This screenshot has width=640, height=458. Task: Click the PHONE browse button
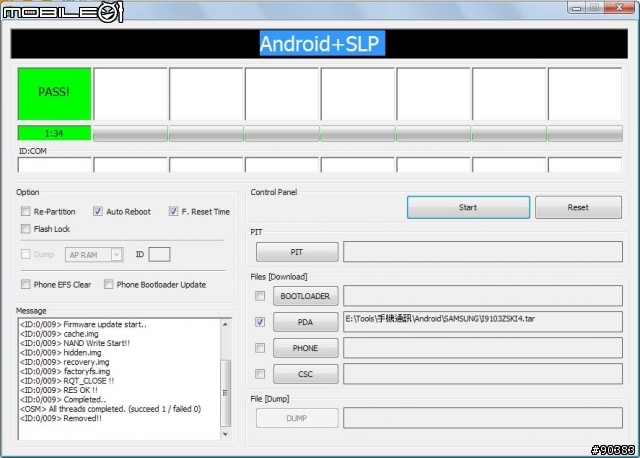click(306, 348)
